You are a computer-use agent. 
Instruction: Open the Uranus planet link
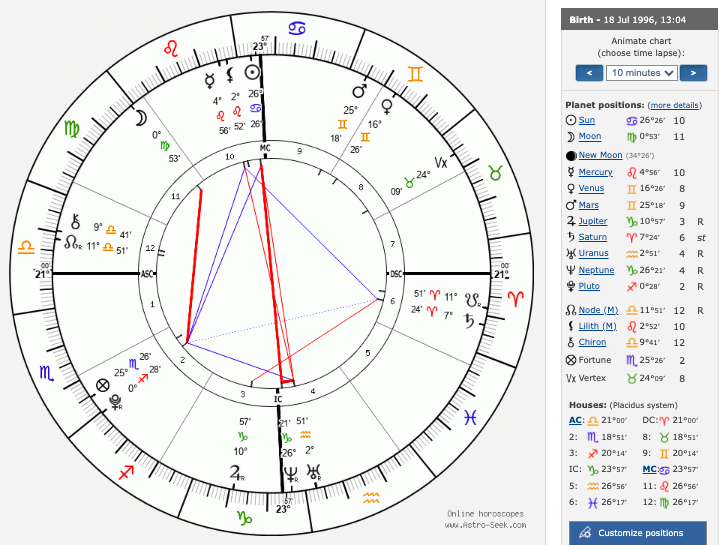pyautogui.click(x=593, y=253)
